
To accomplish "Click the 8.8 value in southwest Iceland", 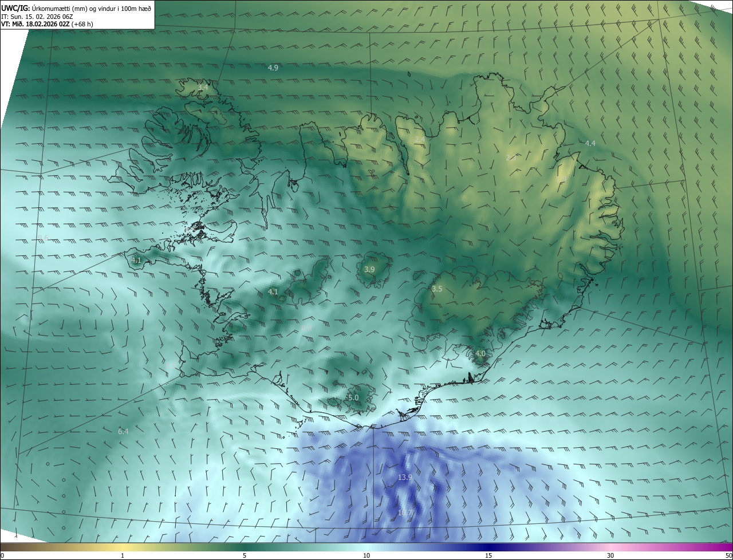I will click(306, 329).
